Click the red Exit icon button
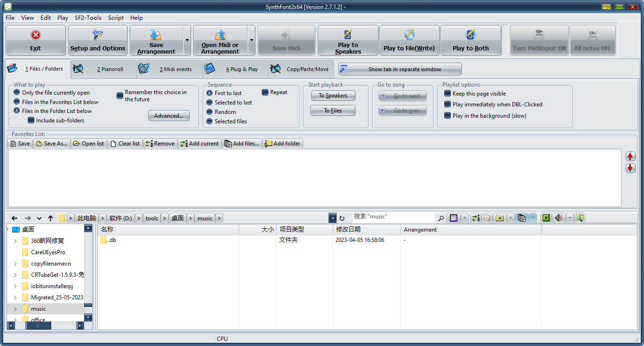This screenshot has width=644, height=346. point(36,40)
